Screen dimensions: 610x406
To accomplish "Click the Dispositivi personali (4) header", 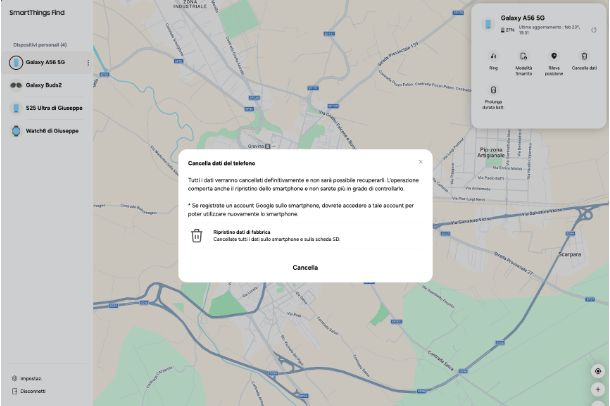I will tap(40, 45).
